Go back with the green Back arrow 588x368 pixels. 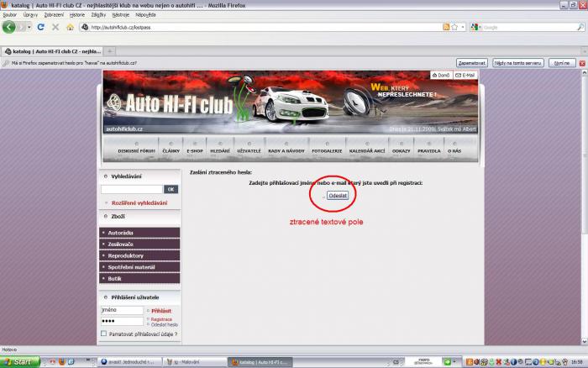[x=9, y=27]
